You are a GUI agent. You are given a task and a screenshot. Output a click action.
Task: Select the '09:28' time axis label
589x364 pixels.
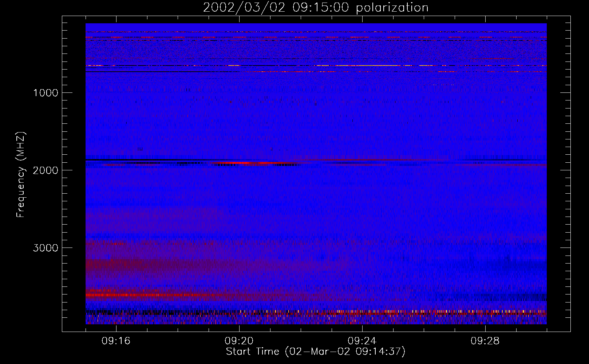coord(485,341)
